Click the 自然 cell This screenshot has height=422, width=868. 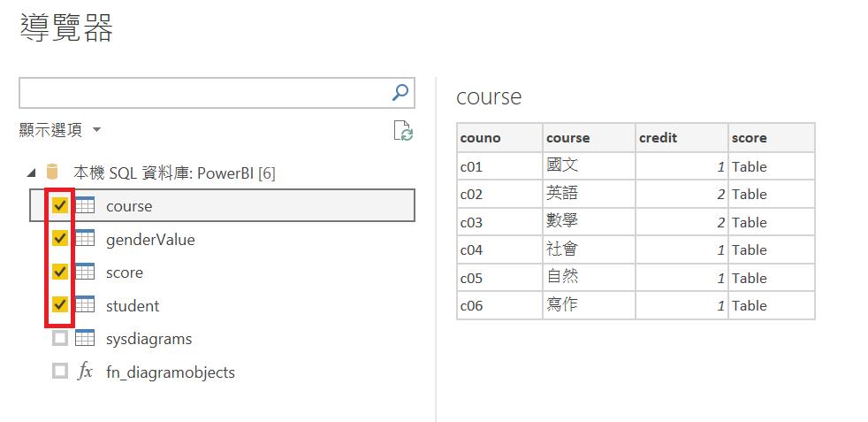[x=589, y=278]
